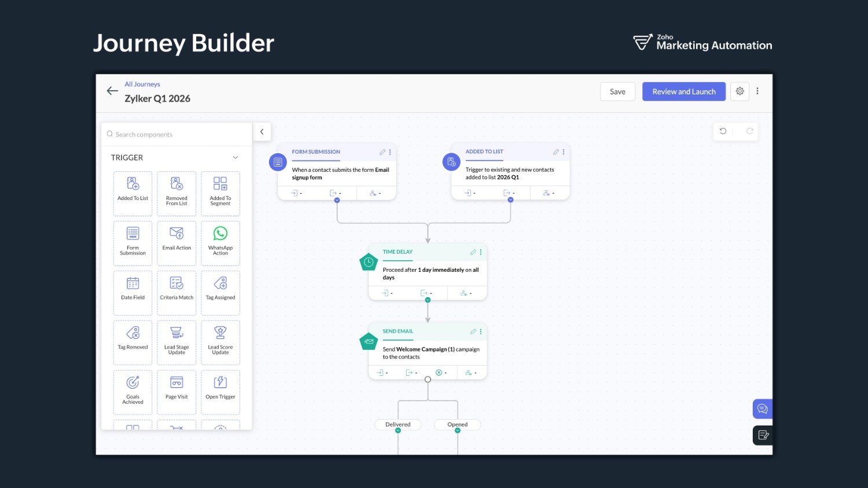The width and height of the screenshot is (868, 488).
Task: Select the WhatsApp Action component
Action: coord(220,243)
